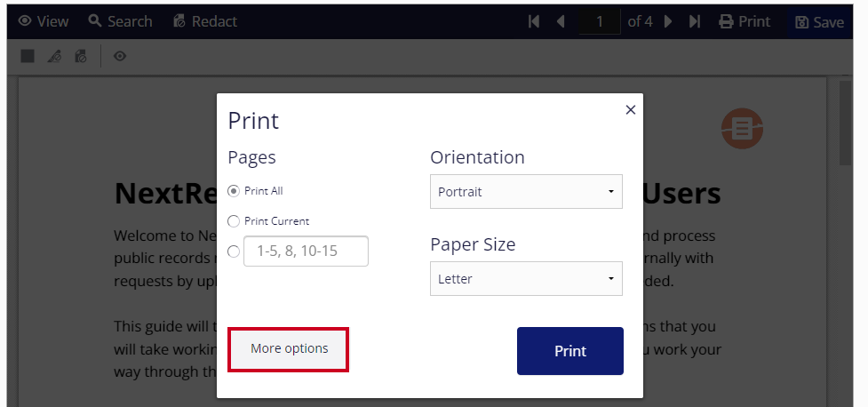Click Save in the top toolbar
Screen dimensions: 868x407
(819, 22)
